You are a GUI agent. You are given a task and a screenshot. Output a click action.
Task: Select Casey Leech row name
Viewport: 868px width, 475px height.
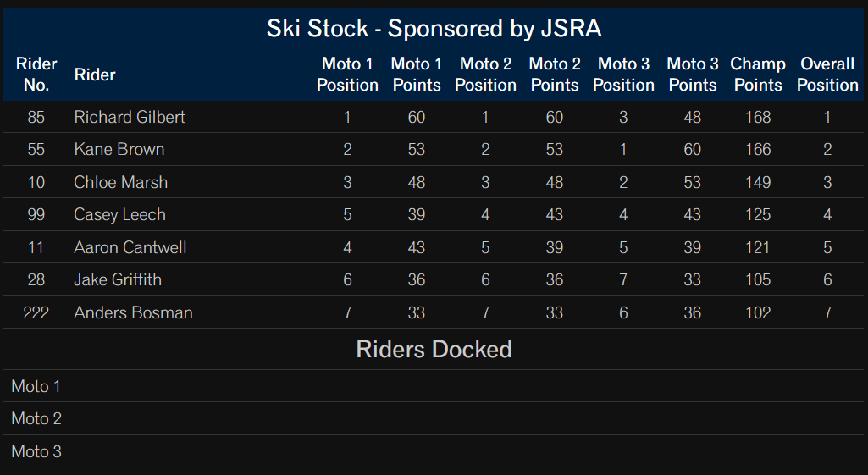[119, 215]
